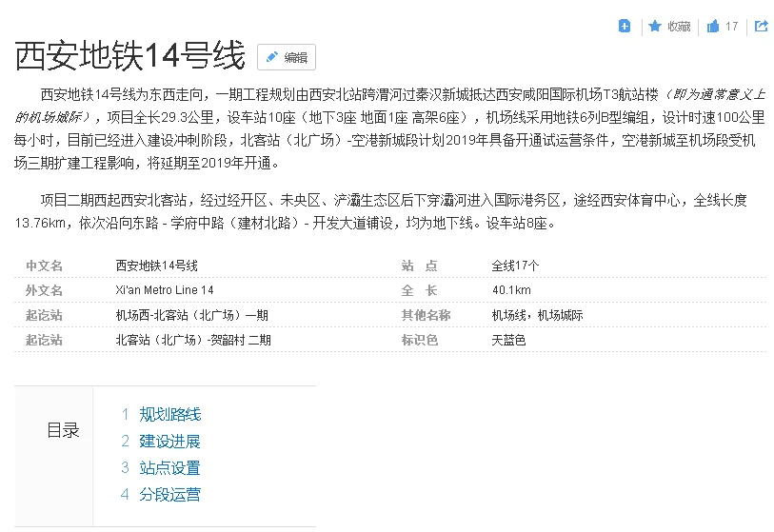
Task: Click the 其他名称 field label
Action: pyautogui.click(x=426, y=315)
